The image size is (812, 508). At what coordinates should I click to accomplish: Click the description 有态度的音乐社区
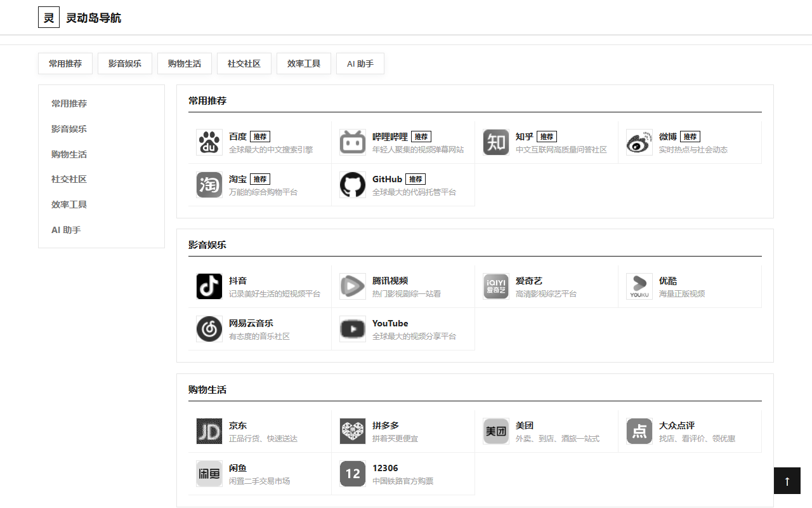coord(259,337)
